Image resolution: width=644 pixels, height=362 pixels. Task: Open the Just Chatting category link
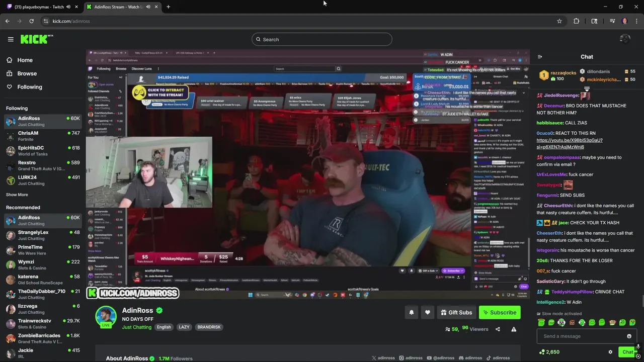point(136,327)
